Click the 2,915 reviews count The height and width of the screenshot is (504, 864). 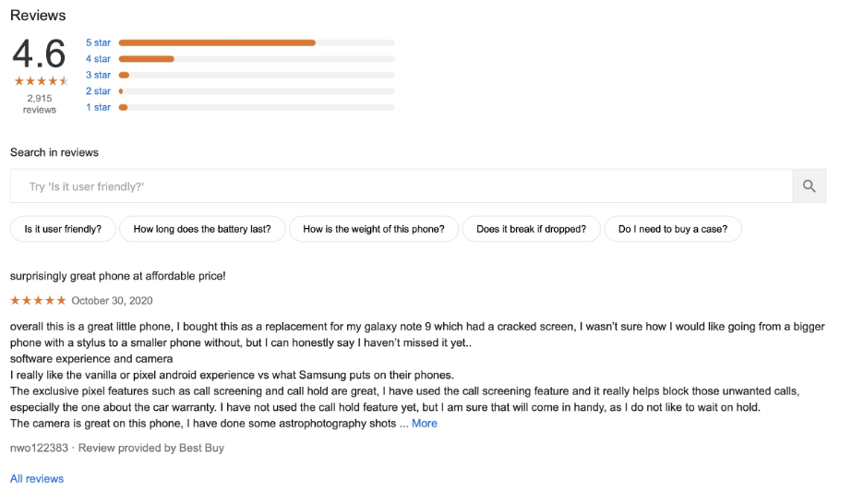[40, 103]
